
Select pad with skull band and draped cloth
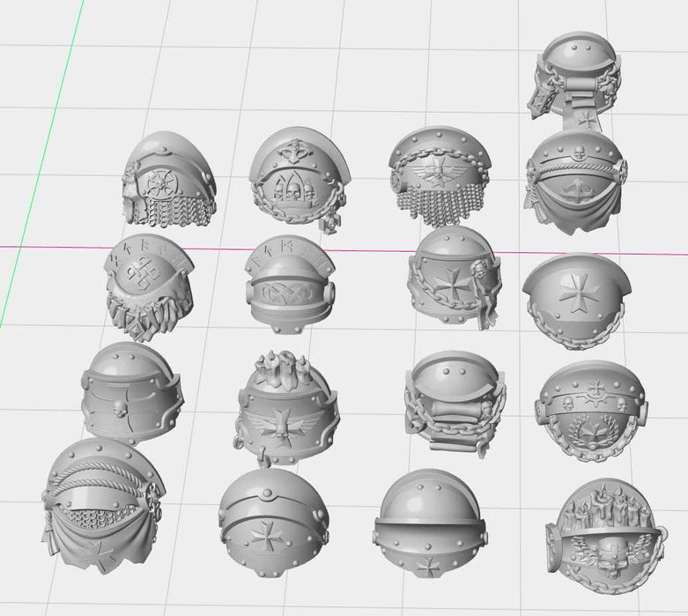pyautogui.click(x=575, y=181)
